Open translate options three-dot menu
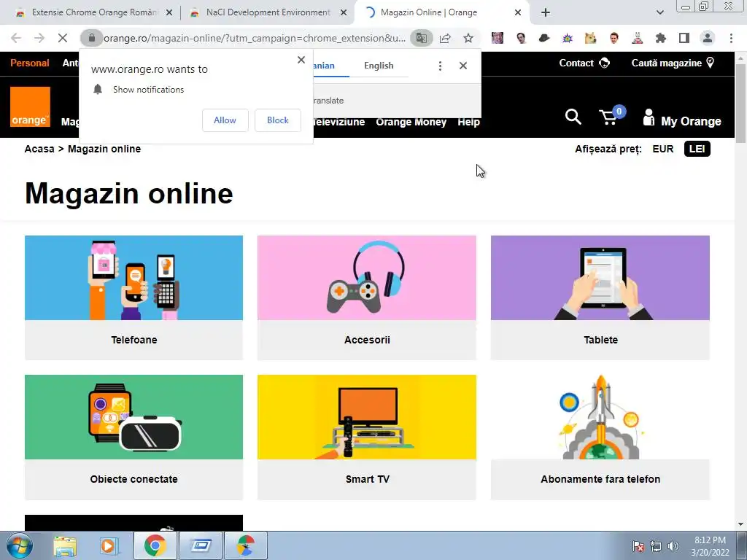This screenshot has height=560, width=747. click(x=440, y=66)
